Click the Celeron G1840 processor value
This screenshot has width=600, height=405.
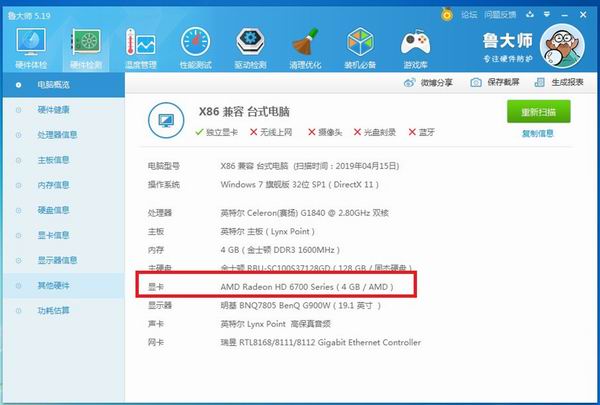click(x=305, y=213)
